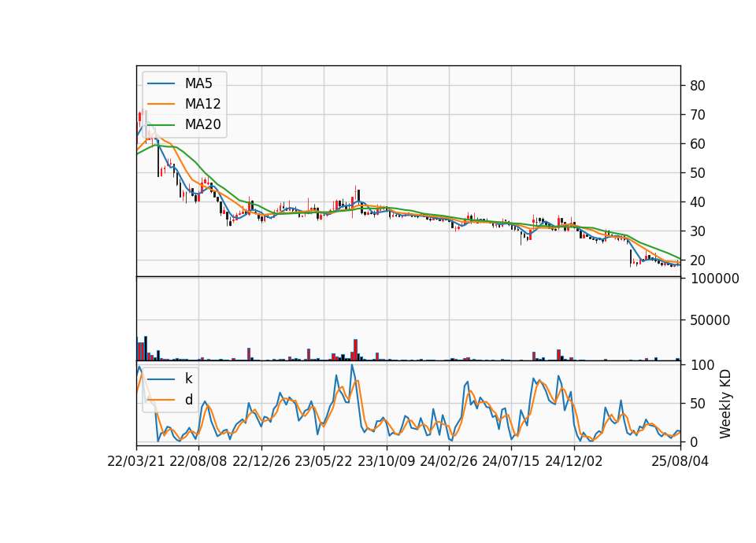This screenshot has height=543, width=756.
Task: Click the price axis value 70
Action: click(698, 115)
